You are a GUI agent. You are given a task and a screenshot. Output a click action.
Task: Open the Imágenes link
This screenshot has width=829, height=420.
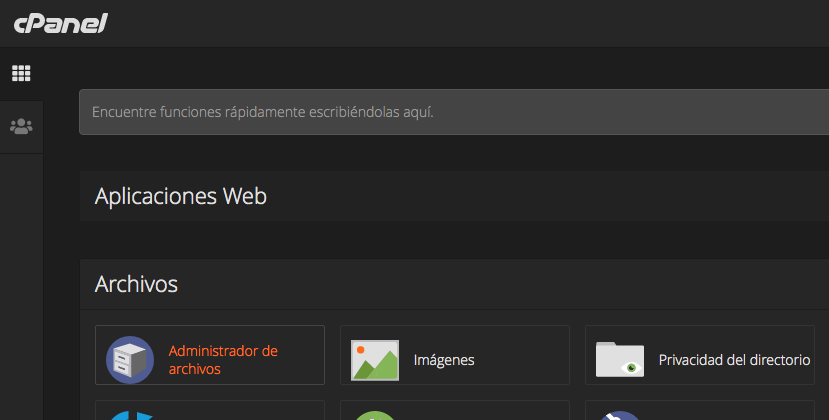click(444, 360)
